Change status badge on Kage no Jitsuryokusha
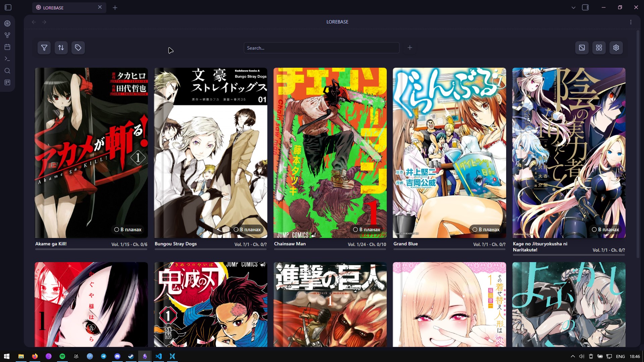 pyautogui.click(x=605, y=230)
